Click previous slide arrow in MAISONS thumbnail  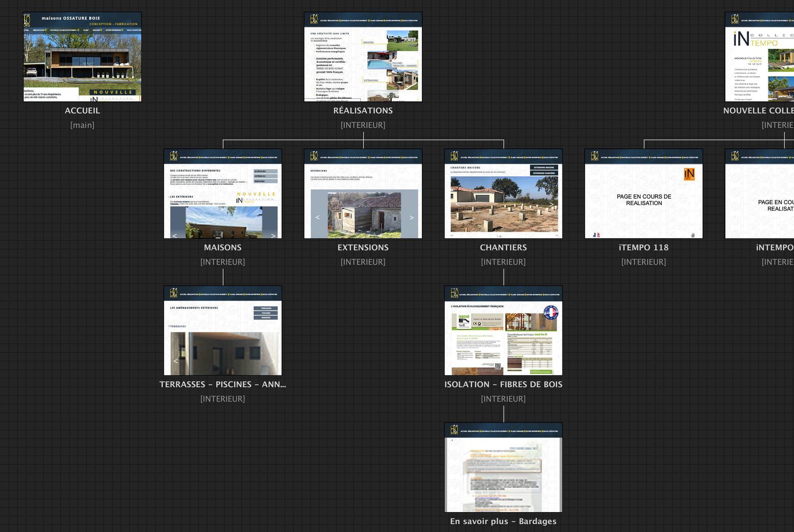(175, 236)
